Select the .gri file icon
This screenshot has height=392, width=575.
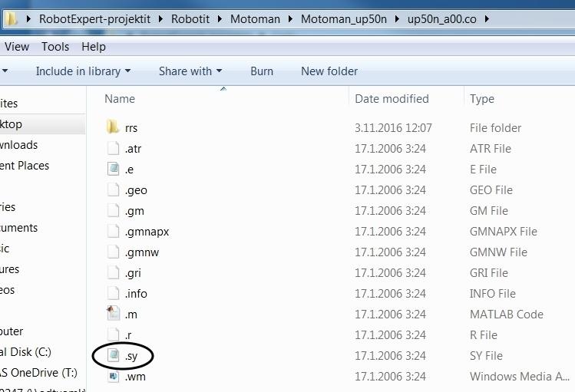(x=113, y=272)
